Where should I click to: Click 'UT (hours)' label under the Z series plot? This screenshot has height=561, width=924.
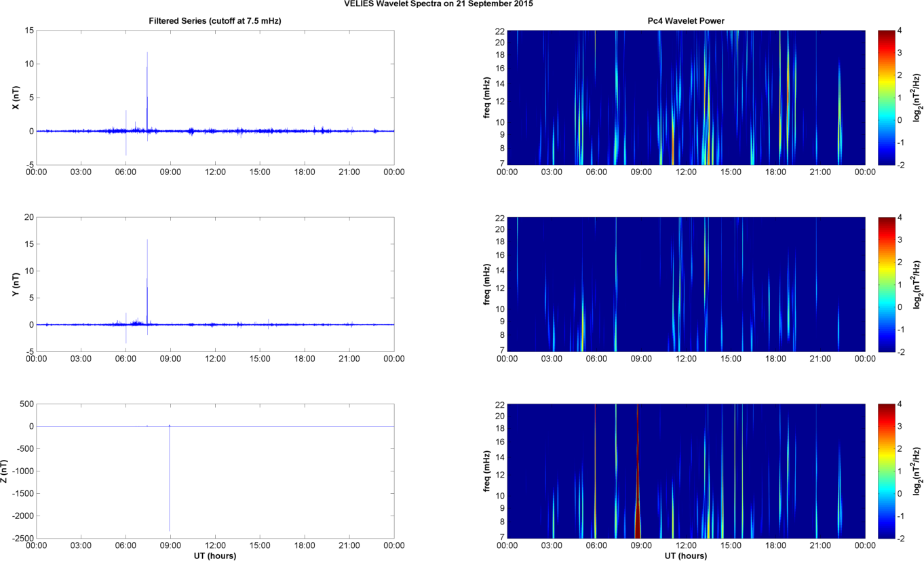pos(215,556)
